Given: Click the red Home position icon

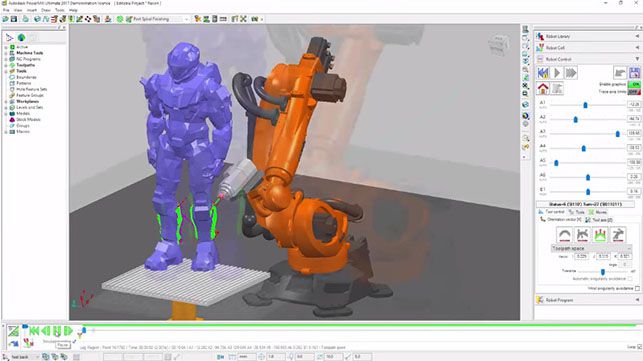Looking at the screenshot, I should (543, 88).
